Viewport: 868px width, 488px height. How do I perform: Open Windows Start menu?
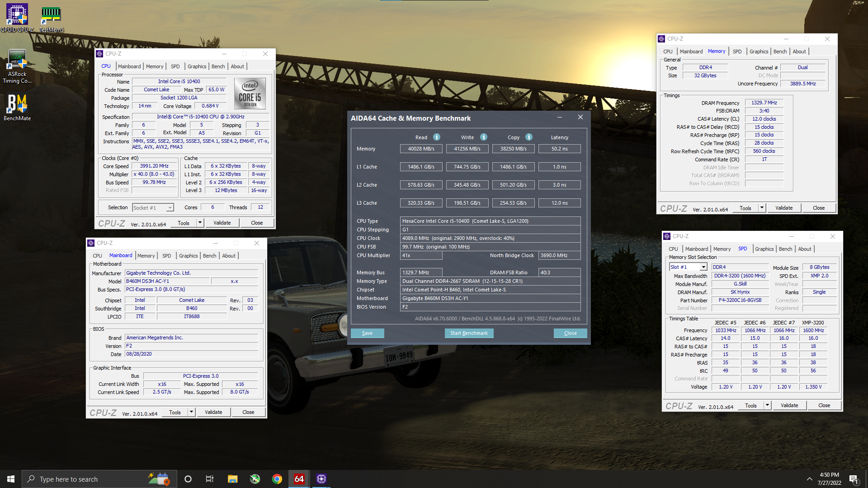pos(11,479)
